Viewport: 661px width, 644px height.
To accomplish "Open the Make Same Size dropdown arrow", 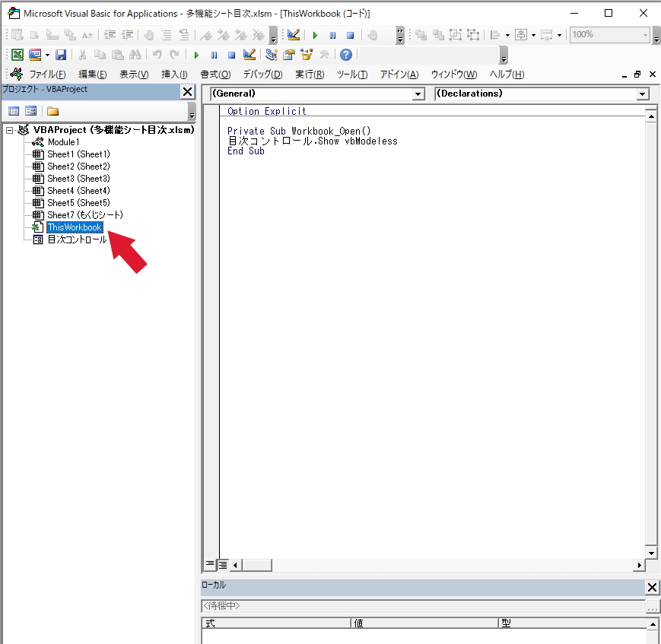I will point(559,36).
